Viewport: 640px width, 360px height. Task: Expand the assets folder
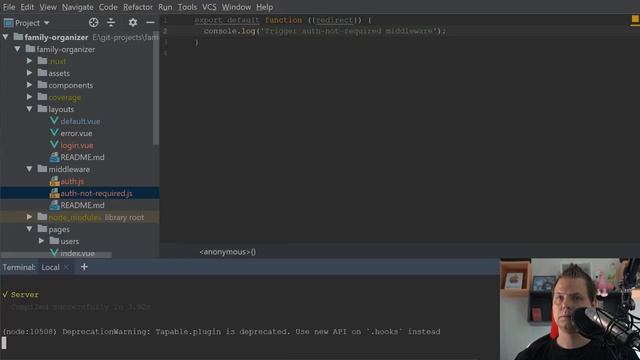[x=29, y=73]
